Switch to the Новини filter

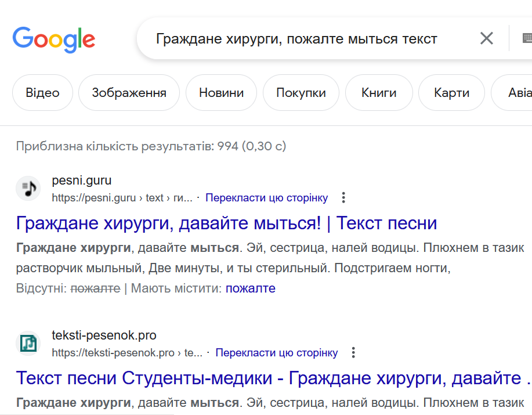221,93
